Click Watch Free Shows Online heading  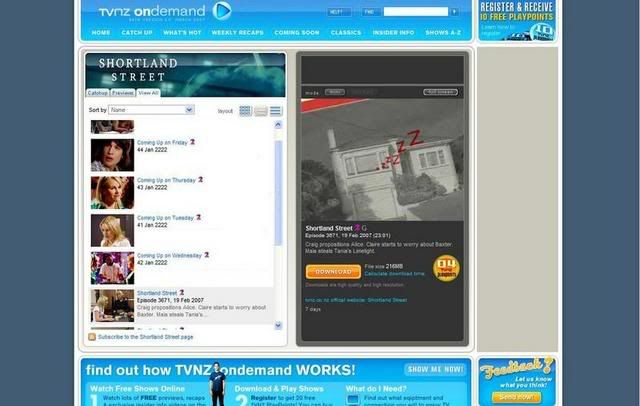click(137, 388)
